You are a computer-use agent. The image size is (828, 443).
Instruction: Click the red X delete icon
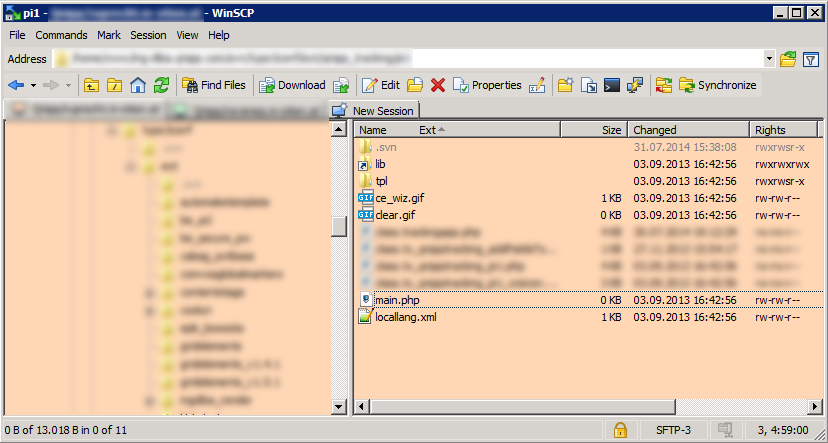click(437, 85)
